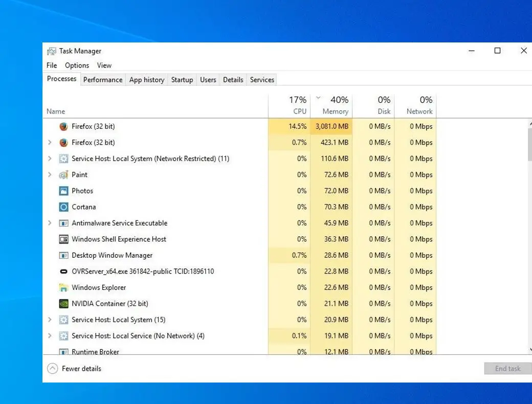Click the Antimalware Service Executable icon
This screenshot has width=532, height=404.
click(63, 223)
